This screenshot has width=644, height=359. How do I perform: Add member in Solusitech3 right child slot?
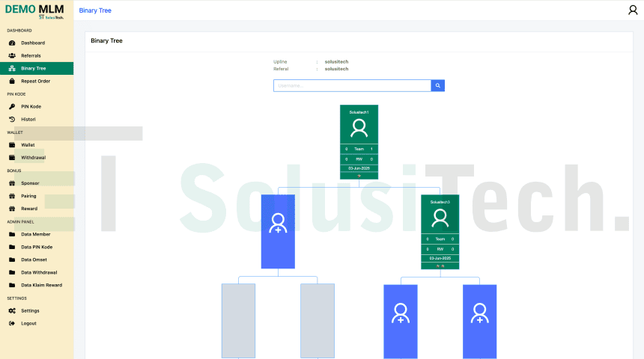pos(480,322)
